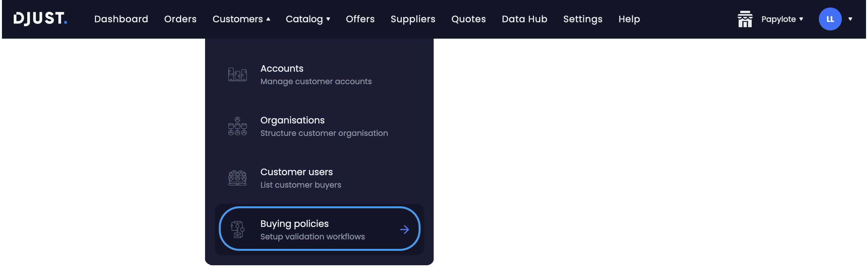868x279 pixels.
Task: Select the Suppliers menu item
Action: (413, 19)
